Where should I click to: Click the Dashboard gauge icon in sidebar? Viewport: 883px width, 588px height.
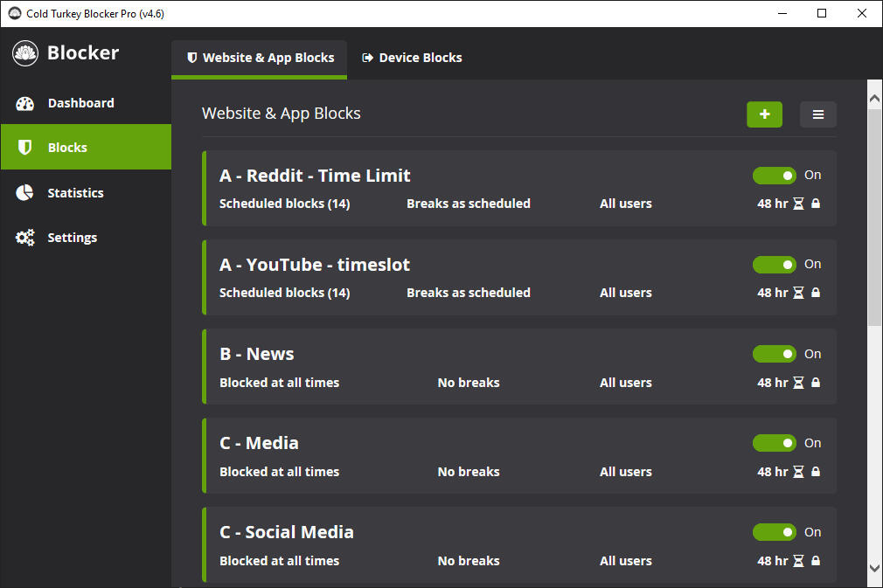pos(25,103)
